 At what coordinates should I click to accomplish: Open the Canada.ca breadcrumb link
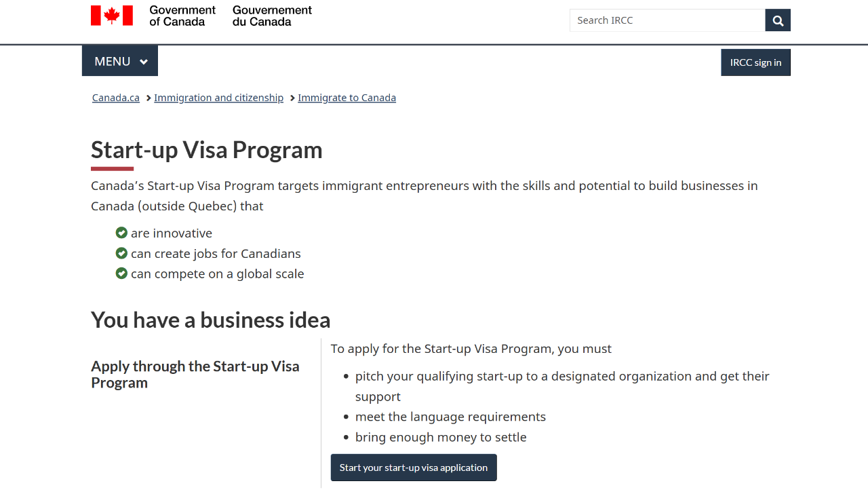[x=116, y=98]
